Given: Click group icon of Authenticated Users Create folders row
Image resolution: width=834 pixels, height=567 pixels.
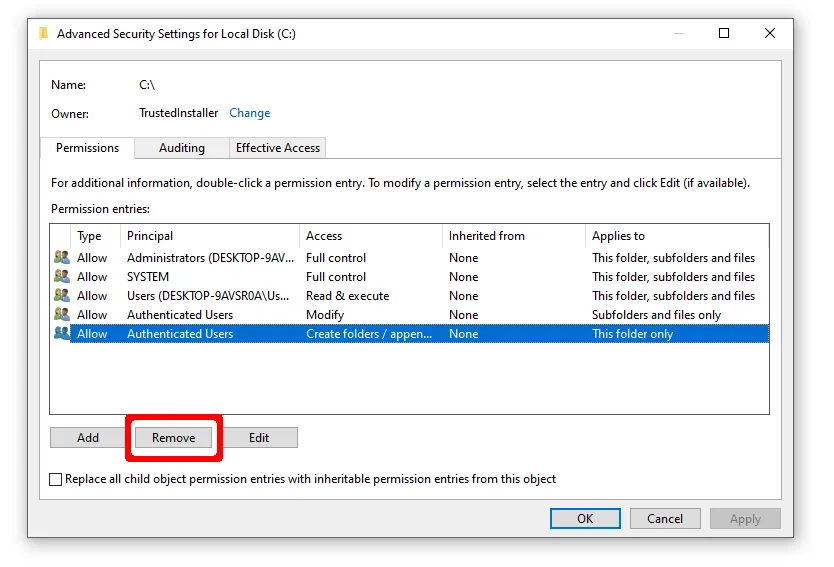Looking at the screenshot, I should (x=62, y=334).
